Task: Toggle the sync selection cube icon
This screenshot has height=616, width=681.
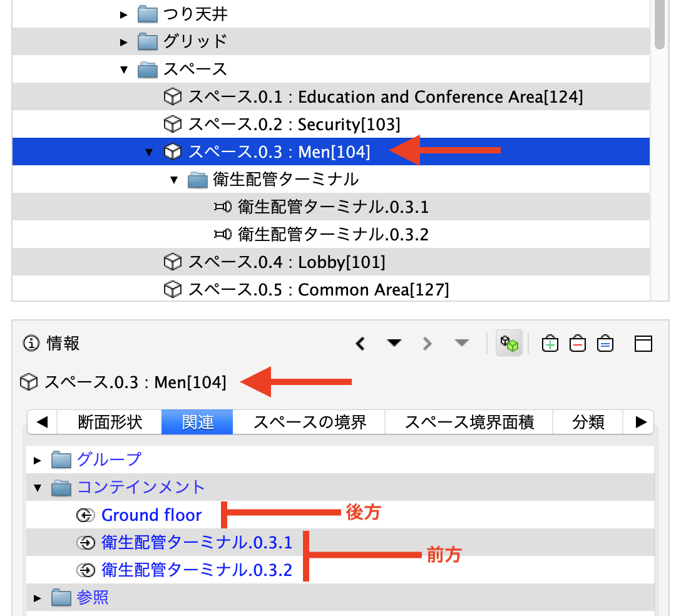Action: (x=509, y=344)
